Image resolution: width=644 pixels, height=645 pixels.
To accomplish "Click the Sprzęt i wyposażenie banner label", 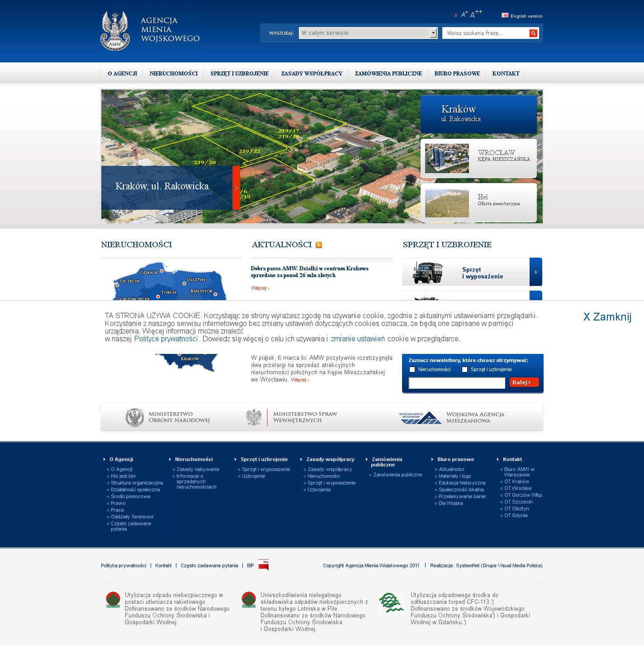I will coord(483,273).
